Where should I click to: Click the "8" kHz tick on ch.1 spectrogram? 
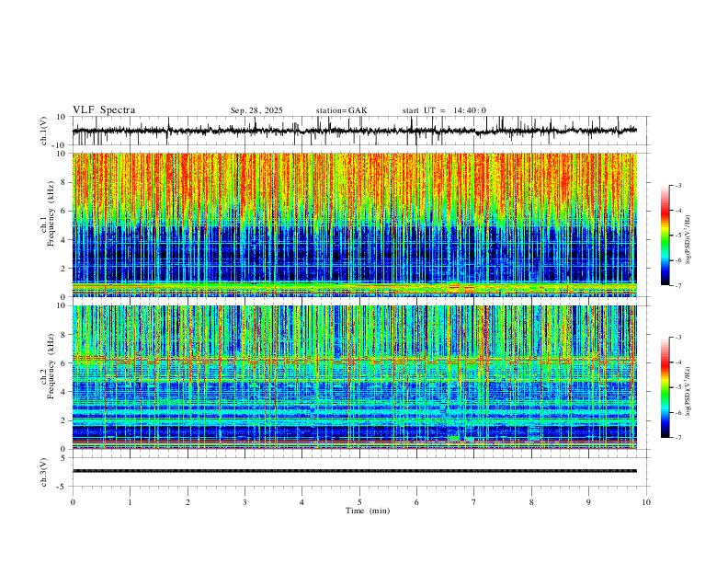[x=64, y=182]
